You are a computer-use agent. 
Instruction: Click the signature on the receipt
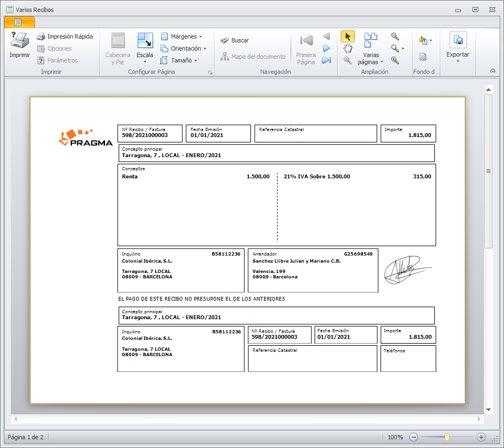point(408,270)
